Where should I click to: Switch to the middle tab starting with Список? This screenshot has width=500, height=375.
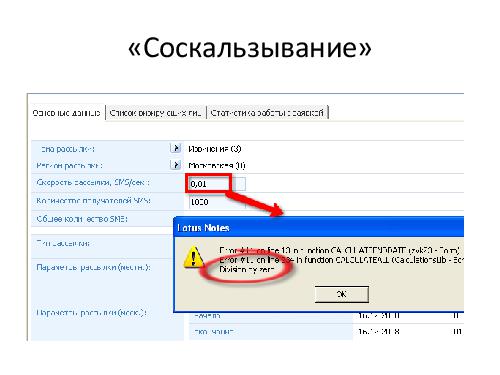pos(155,113)
